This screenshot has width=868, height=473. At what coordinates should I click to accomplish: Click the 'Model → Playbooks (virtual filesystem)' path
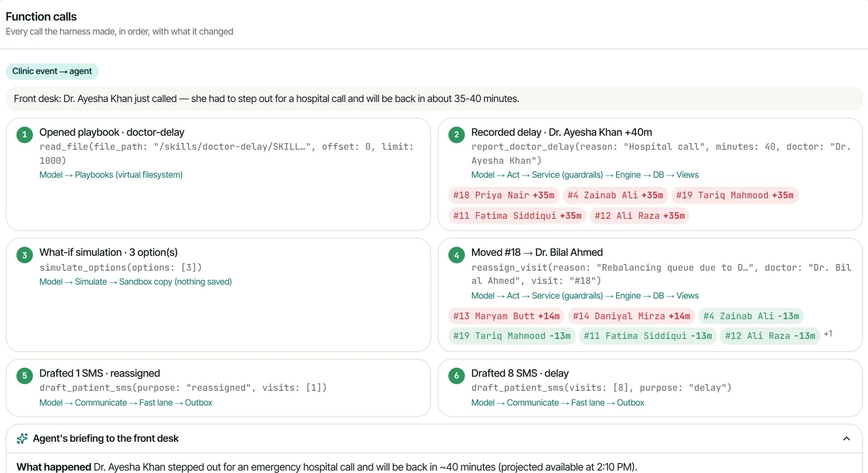[x=111, y=174]
